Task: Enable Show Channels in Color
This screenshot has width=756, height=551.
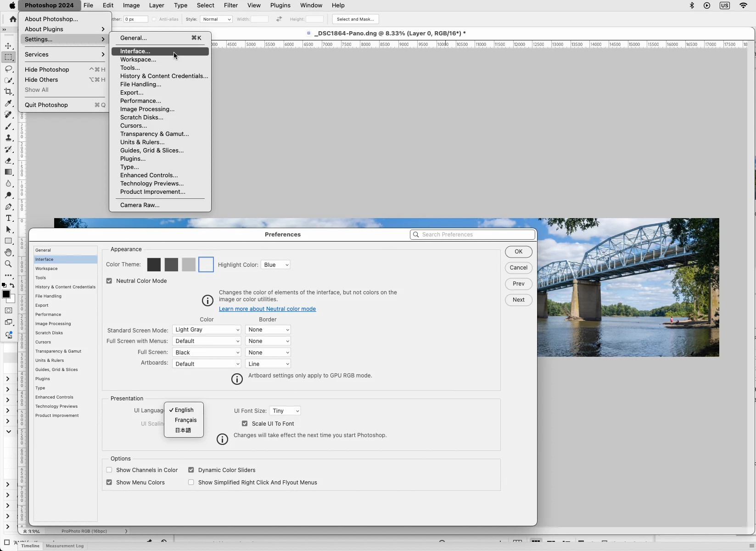Action: tap(109, 470)
